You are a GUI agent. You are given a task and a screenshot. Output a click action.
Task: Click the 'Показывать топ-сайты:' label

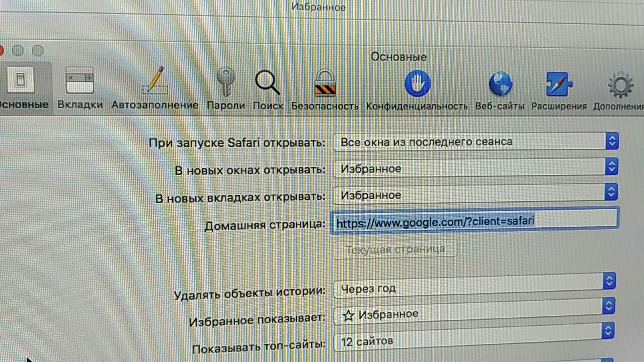pos(259,346)
